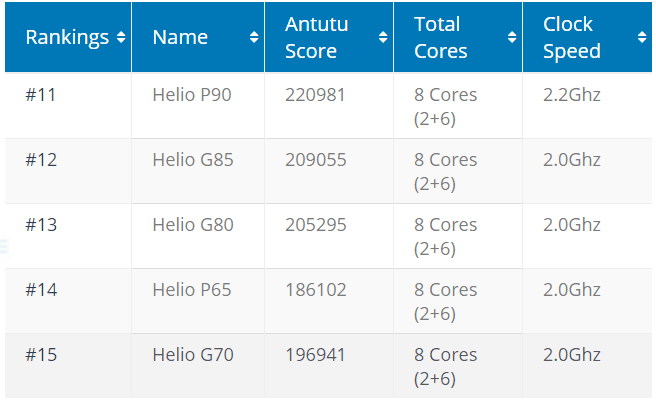Sort table by Rankings header text
This screenshot has height=401, width=656.
[67, 38]
